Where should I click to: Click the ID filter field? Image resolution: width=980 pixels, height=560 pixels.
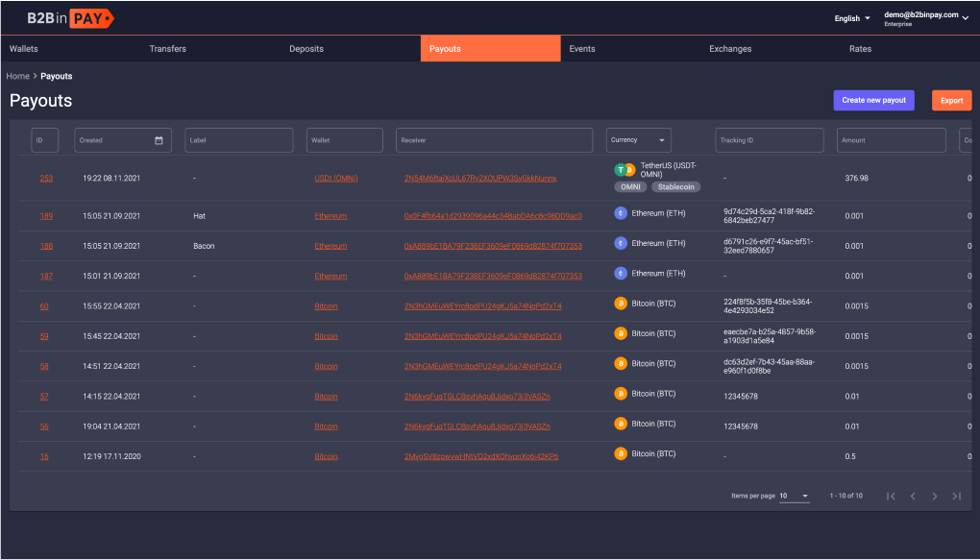[x=45, y=140]
